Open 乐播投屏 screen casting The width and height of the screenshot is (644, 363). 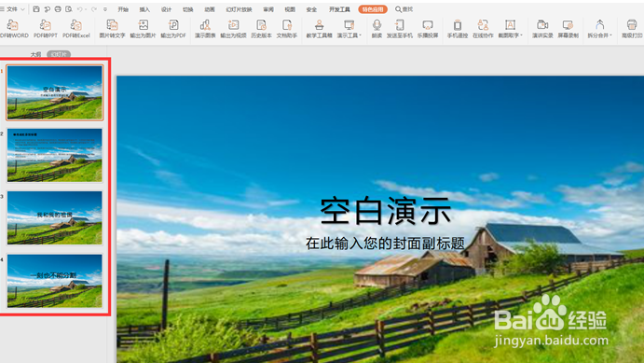[x=428, y=29]
